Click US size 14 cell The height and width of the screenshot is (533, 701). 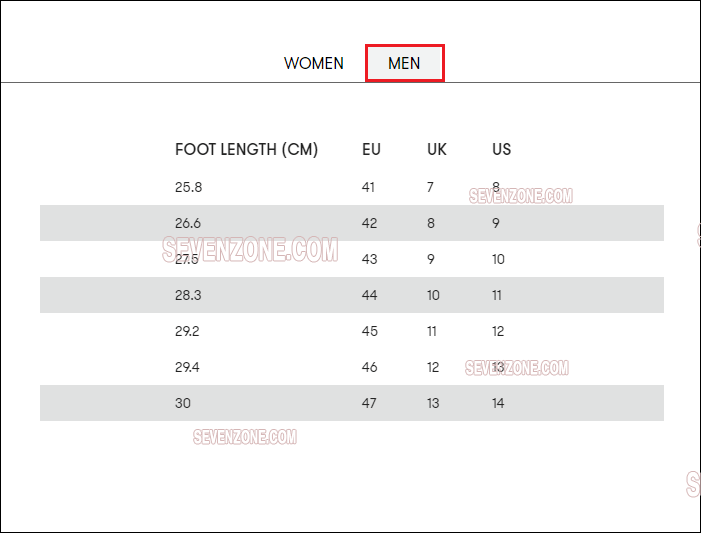point(498,403)
